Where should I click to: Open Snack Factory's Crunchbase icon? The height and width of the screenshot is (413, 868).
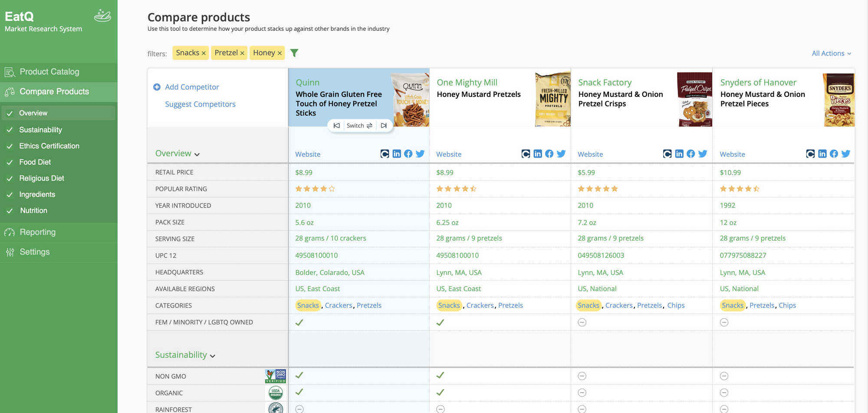tap(667, 154)
